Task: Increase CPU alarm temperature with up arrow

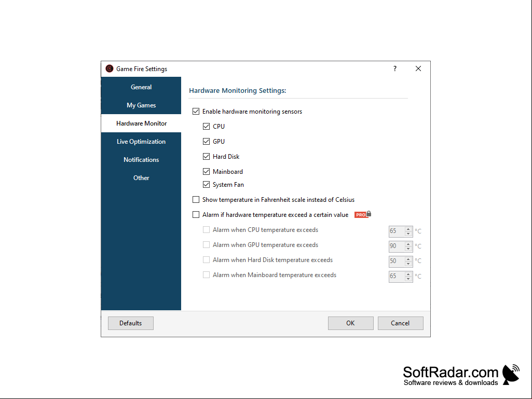Action: pyautogui.click(x=408, y=229)
